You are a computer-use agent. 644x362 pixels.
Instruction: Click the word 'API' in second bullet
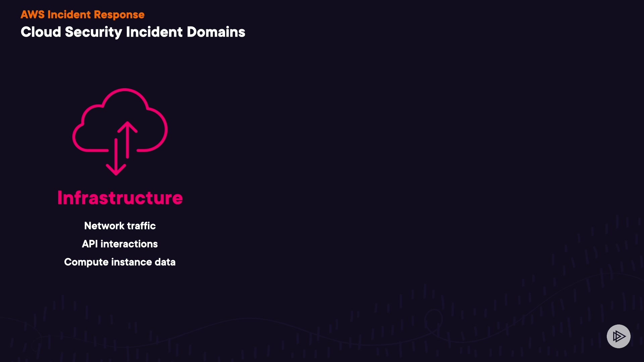click(x=90, y=244)
